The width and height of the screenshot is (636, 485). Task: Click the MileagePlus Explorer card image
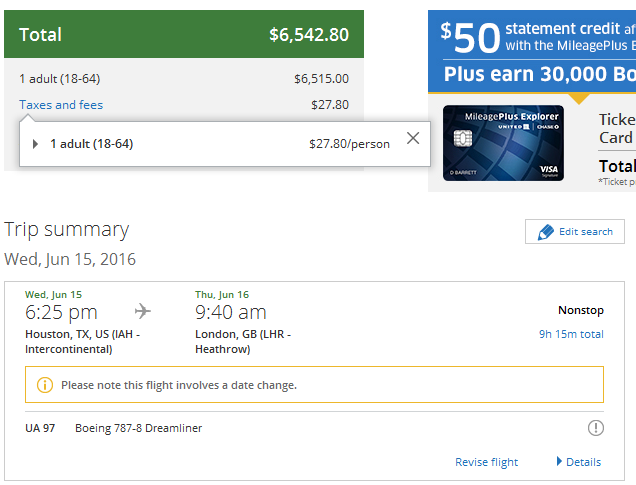502,143
